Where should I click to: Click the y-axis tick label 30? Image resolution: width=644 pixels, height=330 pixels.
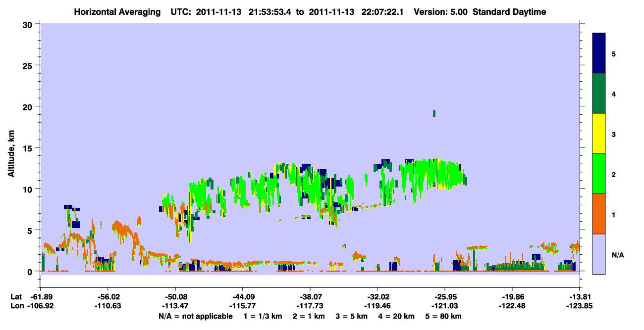point(28,24)
